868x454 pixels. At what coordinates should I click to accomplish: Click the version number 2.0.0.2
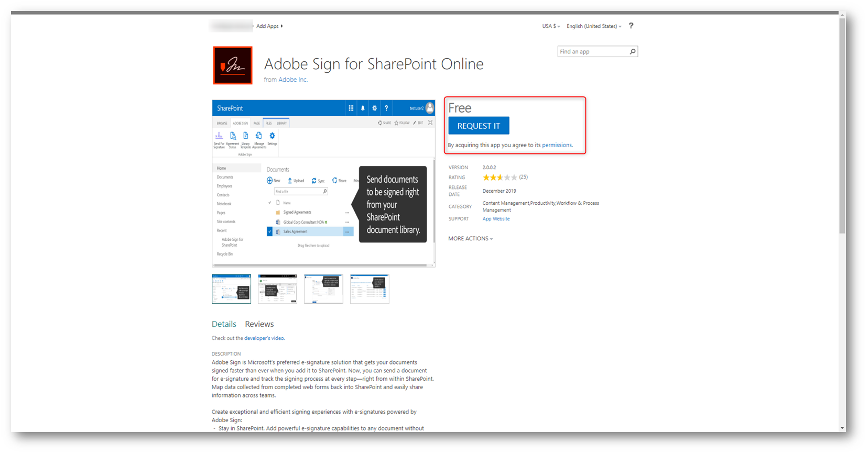[x=489, y=168]
